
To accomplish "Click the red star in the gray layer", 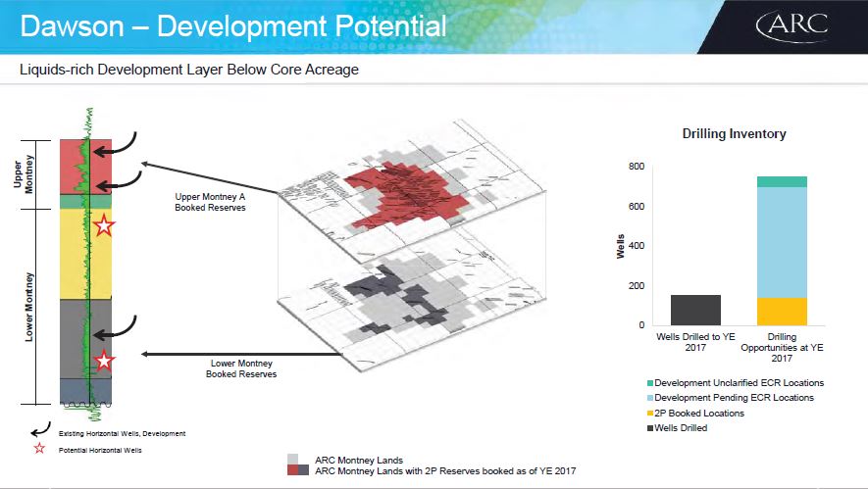I will coord(104,361).
